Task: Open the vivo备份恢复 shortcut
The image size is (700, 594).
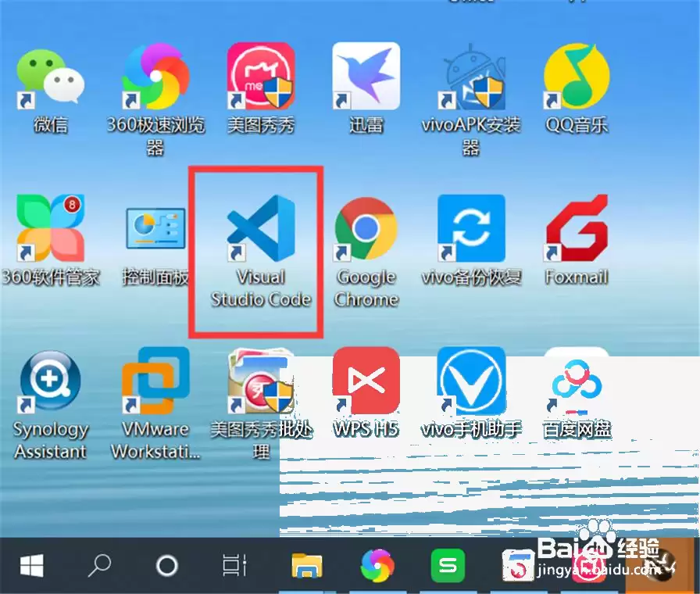Action: (x=471, y=227)
